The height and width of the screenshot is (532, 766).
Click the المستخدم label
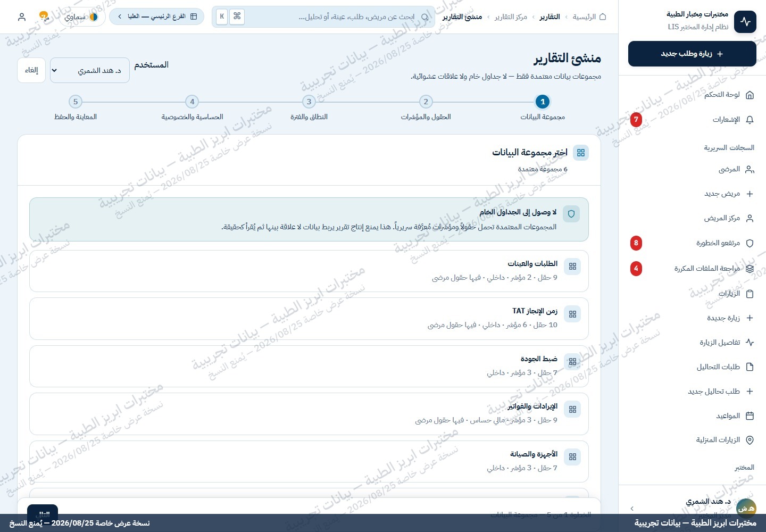(x=152, y=65)
